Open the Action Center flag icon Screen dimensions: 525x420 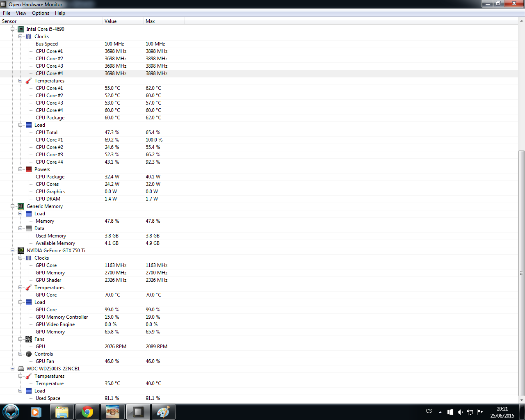tap(480, 412)
